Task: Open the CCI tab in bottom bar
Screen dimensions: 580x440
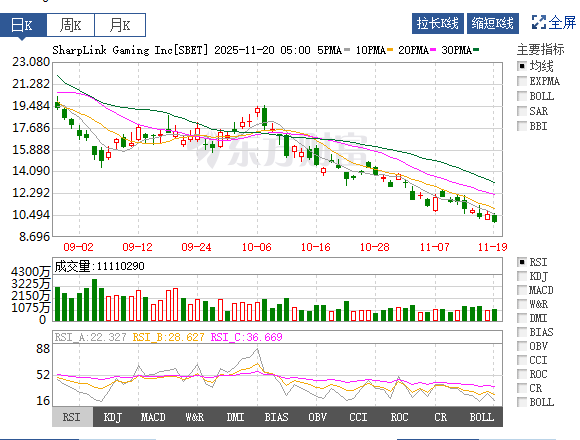Action: click(358, 417)
